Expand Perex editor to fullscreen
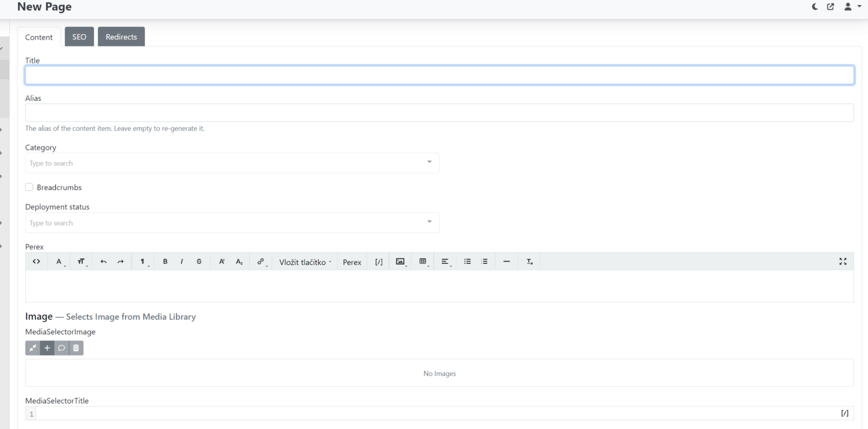Image resolution: width=868 pixels, height=429 pixels. 843,262
